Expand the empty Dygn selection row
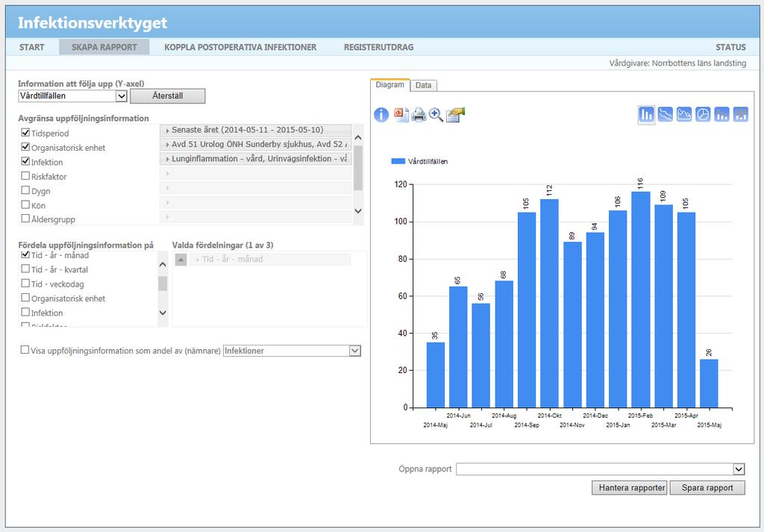 click(x=256, y=187)
